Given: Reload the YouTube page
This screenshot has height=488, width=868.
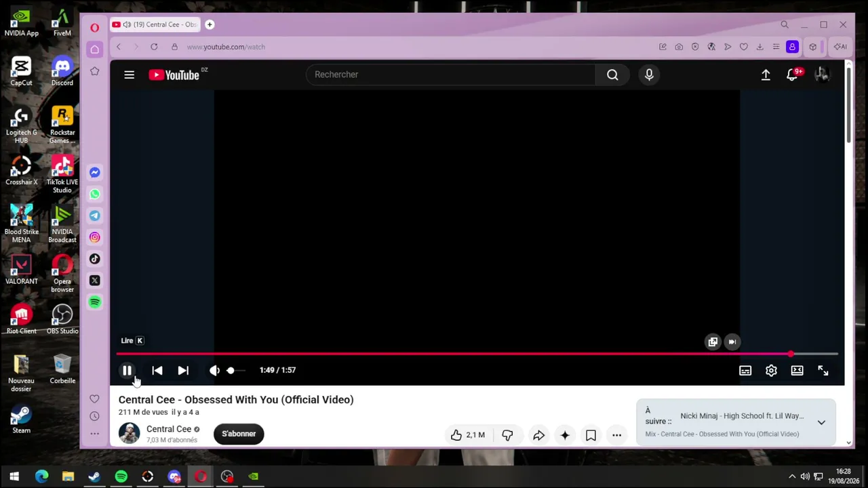Looking at the screenshot, I should (x=154, y=47).
